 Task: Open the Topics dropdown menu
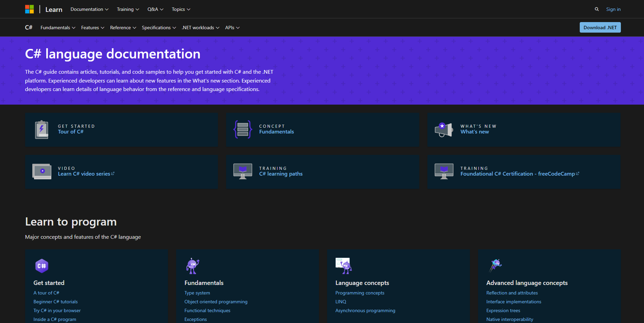(x=181, y=9)
